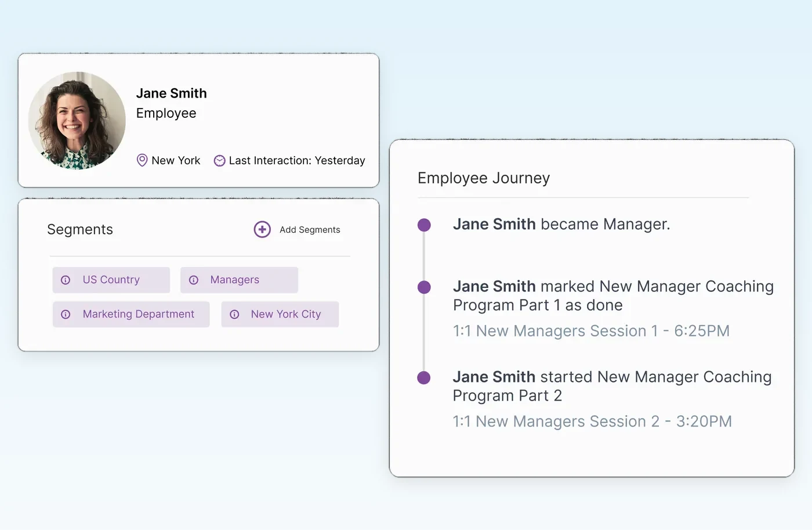Viewport: 812px width, 530px height.
Task: Open Jane Smith's profile photo
Action: click(77, 121)
